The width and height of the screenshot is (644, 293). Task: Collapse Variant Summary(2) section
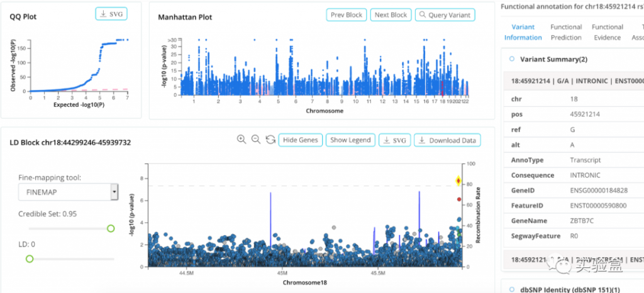click(512, 59)
